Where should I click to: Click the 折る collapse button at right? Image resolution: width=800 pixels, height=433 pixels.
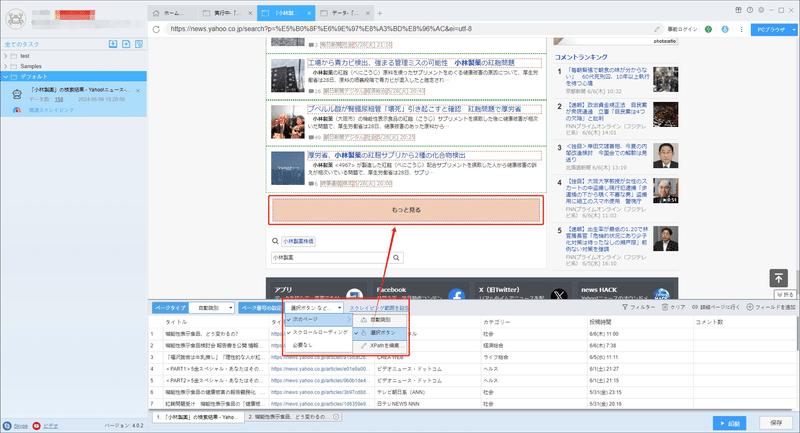pos(785,294)
